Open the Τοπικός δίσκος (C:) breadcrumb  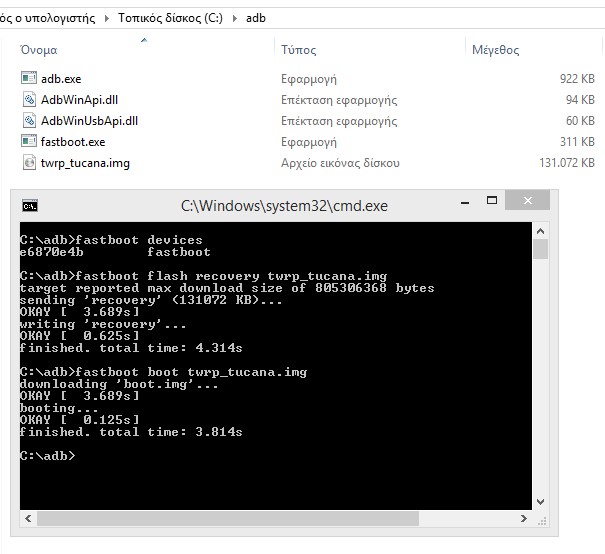[x=170, y=18]
